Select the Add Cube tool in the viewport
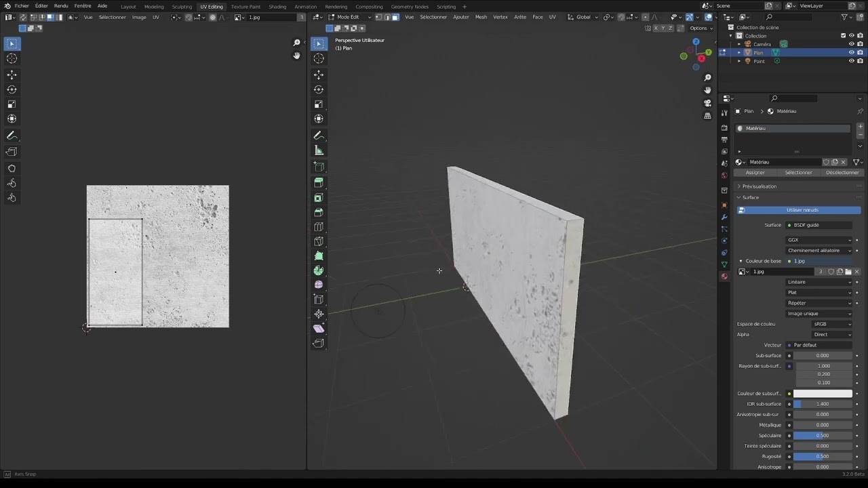The height and width of the screenshot is (488, 868). (319, 167)
